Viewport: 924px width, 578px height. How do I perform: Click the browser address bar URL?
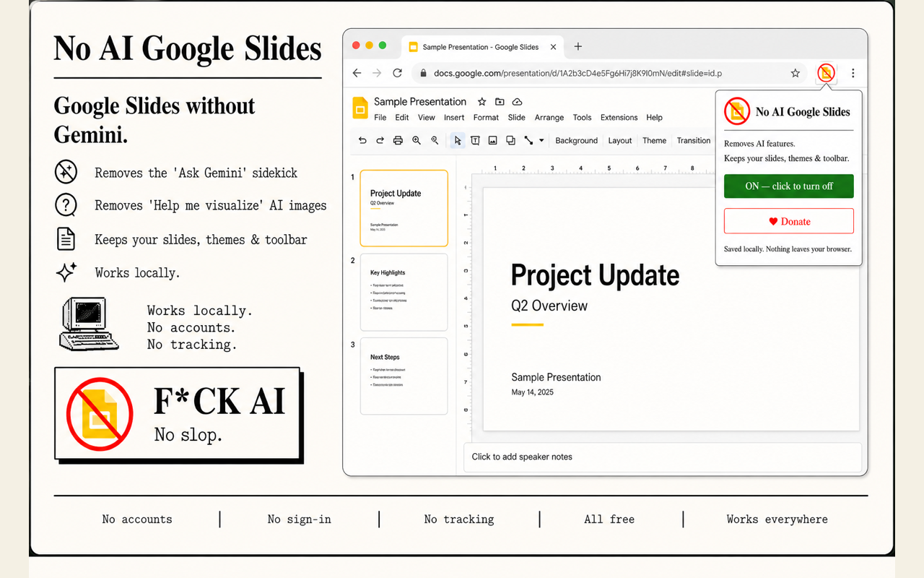coord(578,73)
